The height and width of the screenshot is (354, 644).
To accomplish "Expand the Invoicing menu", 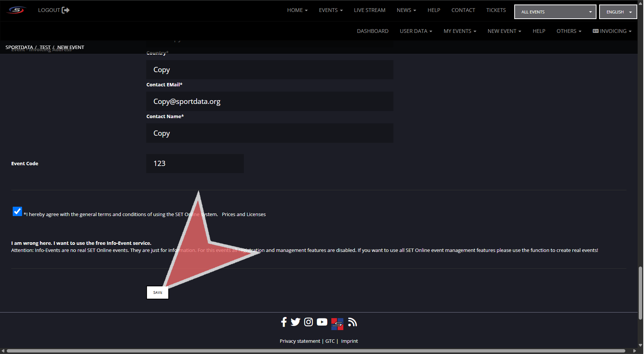I will [612, 31].
